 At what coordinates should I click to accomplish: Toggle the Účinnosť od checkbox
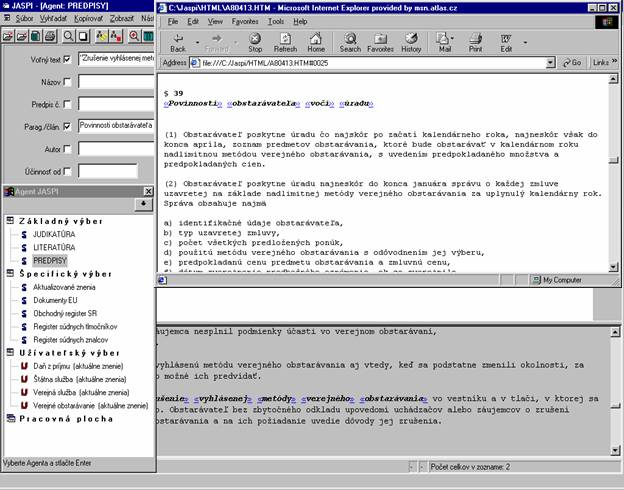pyautogui.click(x=67, y=172)
